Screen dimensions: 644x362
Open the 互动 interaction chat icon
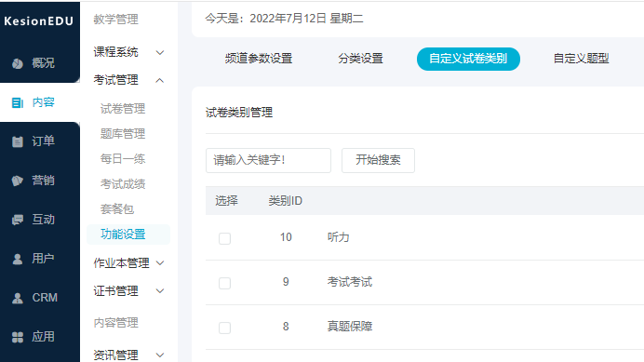[x=18, y=220]
